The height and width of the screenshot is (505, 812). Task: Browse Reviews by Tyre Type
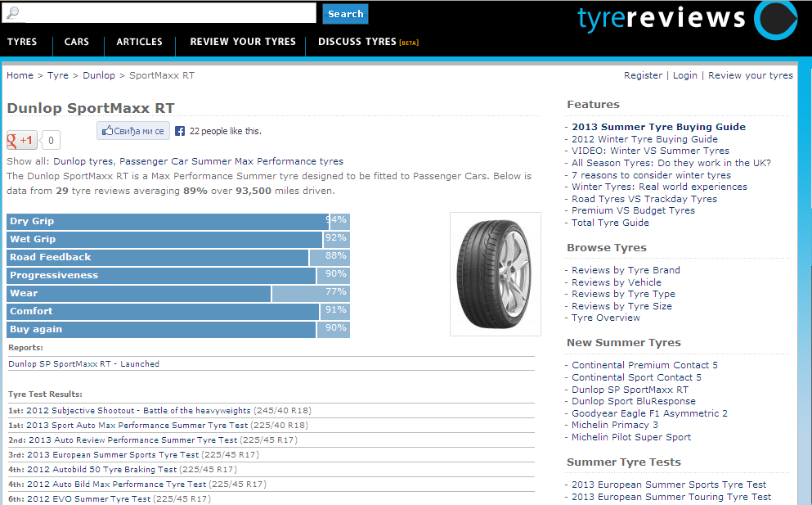[x=623, y=294]
